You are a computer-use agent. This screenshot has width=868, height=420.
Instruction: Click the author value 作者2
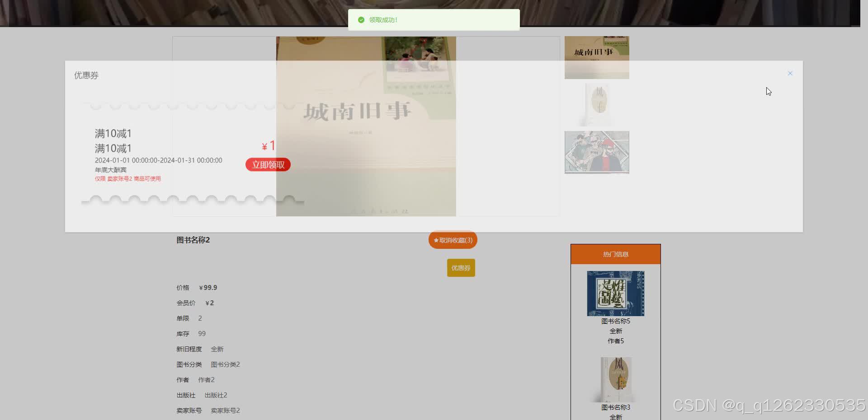(206, 380)
